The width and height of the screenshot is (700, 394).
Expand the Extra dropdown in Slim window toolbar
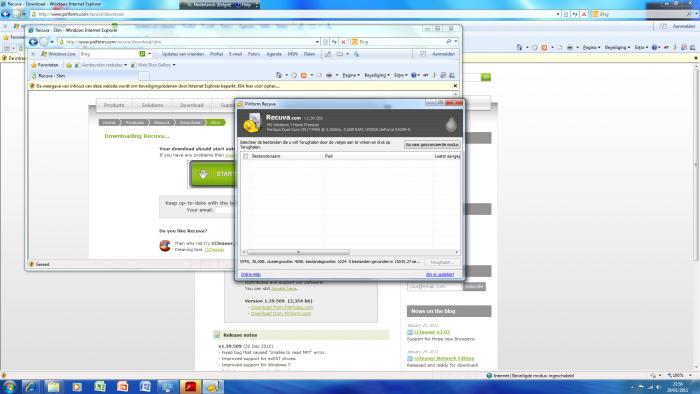[x=400, y=75]
